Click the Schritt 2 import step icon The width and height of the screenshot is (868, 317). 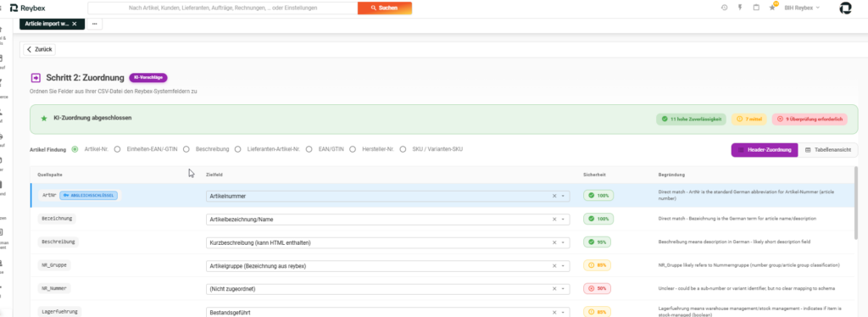[x=36, y=78]
